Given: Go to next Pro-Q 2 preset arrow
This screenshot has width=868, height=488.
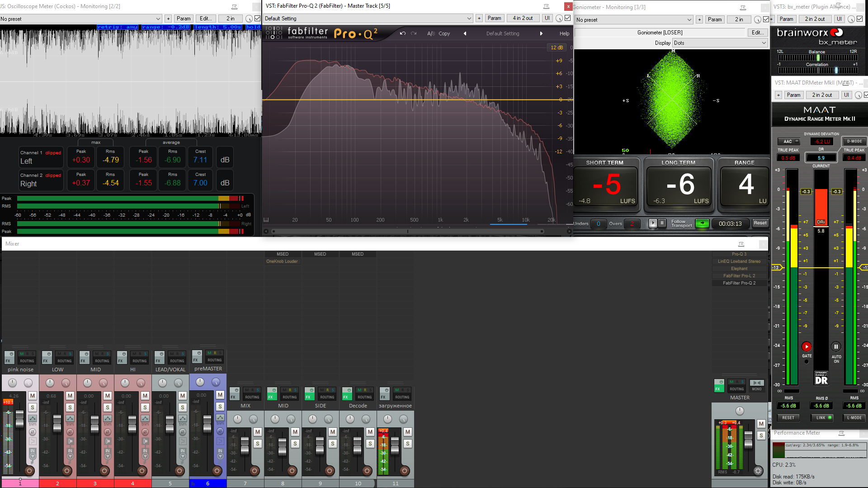Looking at the screenshot, I should pos(541,33).
